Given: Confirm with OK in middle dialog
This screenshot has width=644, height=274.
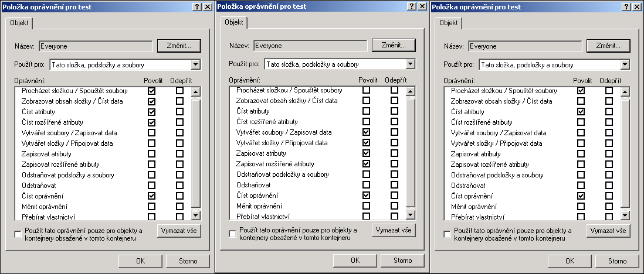Looking at the screenshot, I should [x=355, y=261].
